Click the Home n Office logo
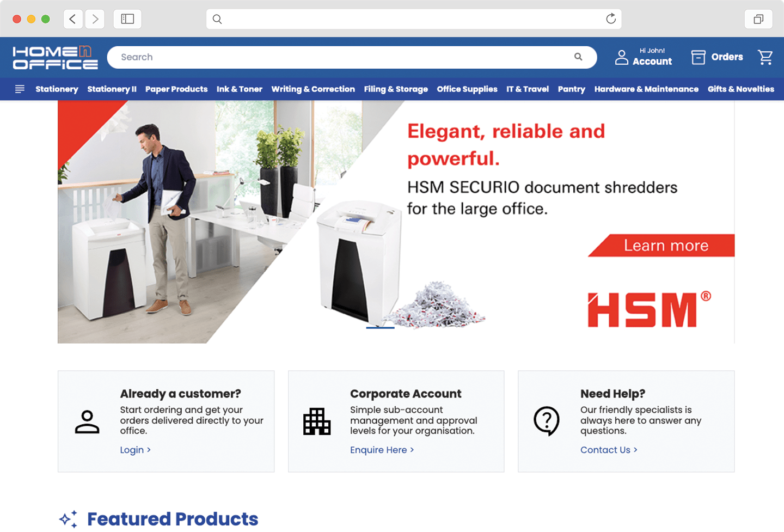This screenshot has height=532, width=784. tap(55, 58)
